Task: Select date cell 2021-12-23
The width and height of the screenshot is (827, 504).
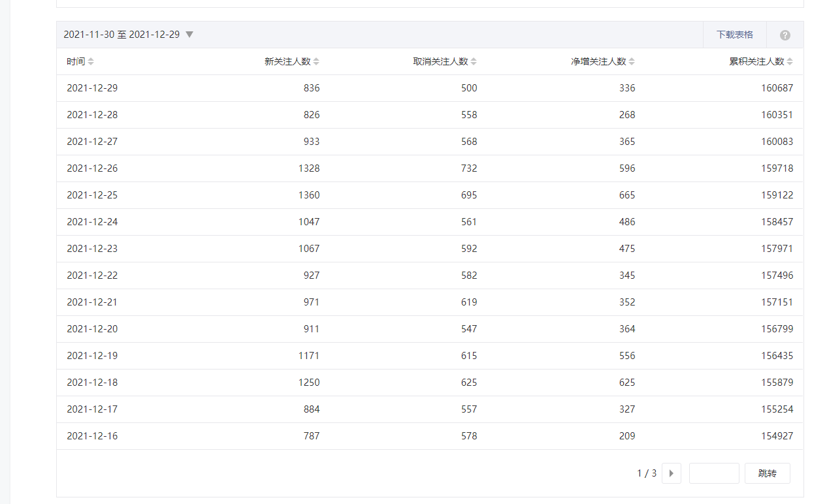Action: pyautogui.click(x=92, y=249)
